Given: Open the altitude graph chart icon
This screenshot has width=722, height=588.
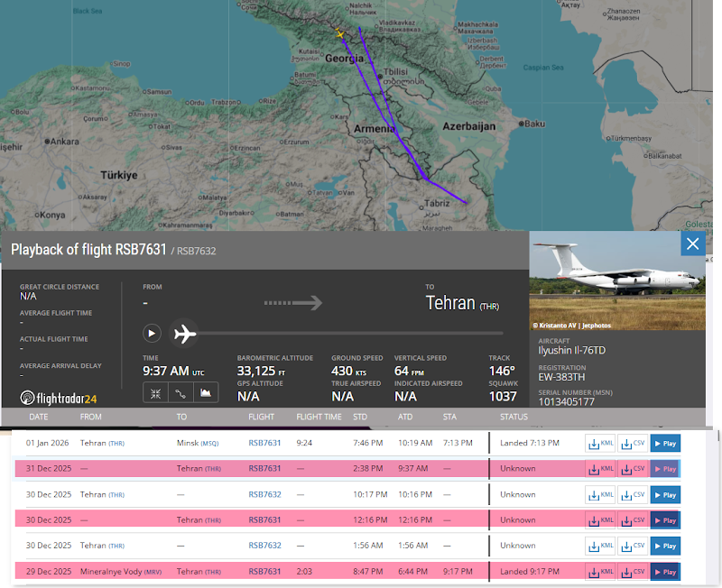Looking at the screenshot, I should (x=206, y=393).
